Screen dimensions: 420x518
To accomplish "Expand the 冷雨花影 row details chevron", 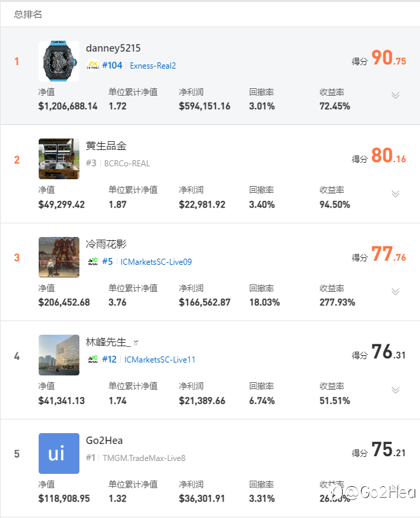I will [x=396, y=292].
